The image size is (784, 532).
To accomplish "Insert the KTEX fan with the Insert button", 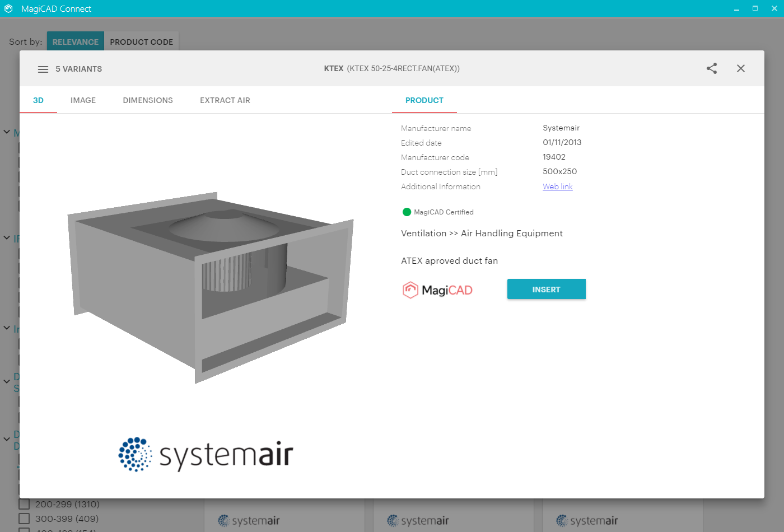I will pos(547,290).
